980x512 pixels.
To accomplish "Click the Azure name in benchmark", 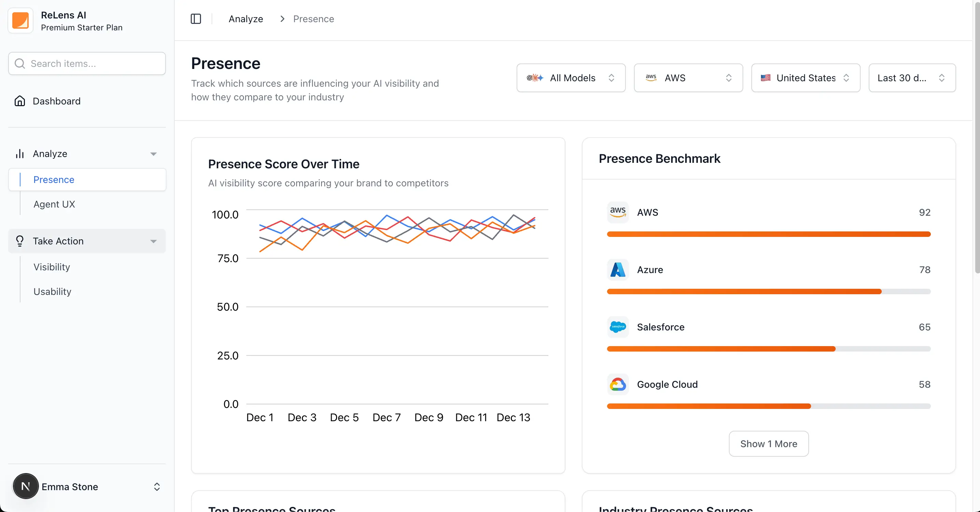I will point(650,270).
